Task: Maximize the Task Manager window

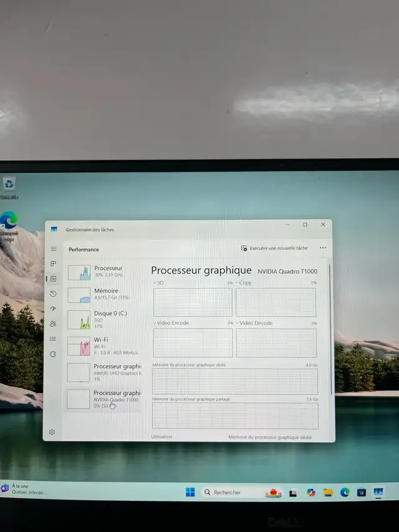Action: click(305, 225)
